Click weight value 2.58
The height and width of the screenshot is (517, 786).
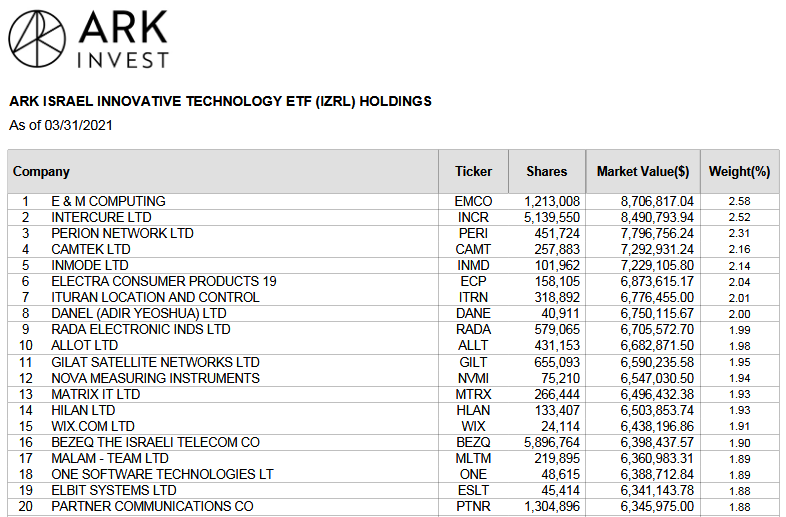coord(739,201)
